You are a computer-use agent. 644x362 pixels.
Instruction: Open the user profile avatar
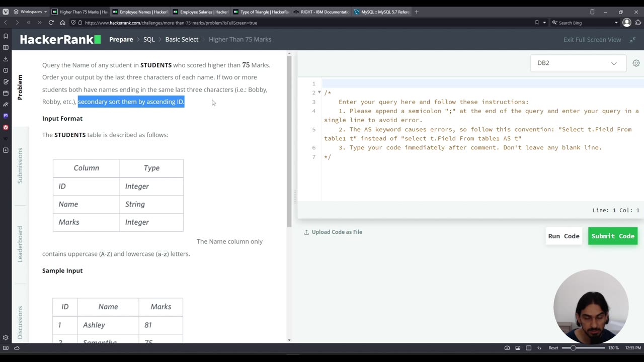tap(626, 23)
